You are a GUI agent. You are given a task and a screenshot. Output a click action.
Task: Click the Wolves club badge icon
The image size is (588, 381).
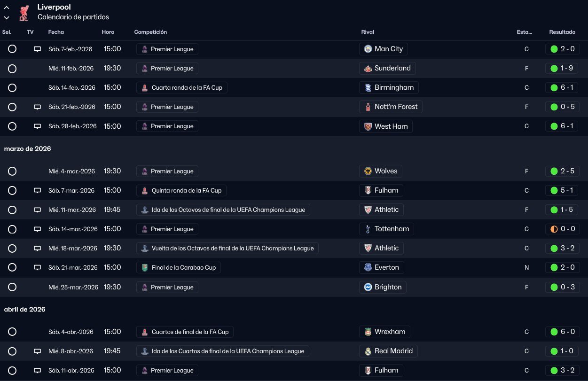[368, 171]
